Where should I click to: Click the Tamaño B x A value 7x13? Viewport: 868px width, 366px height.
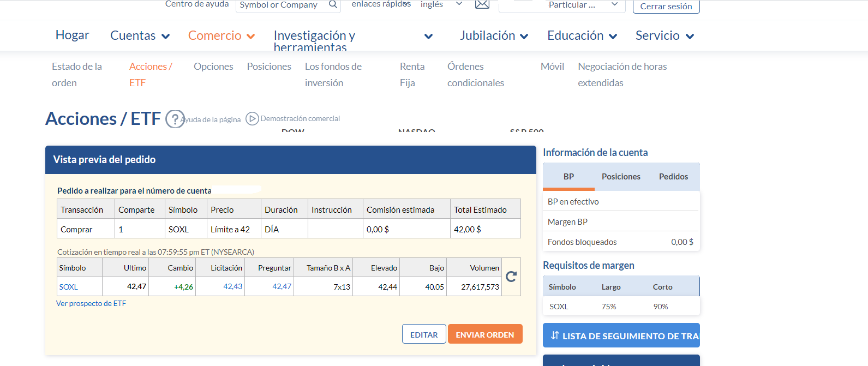click(342, 287)
